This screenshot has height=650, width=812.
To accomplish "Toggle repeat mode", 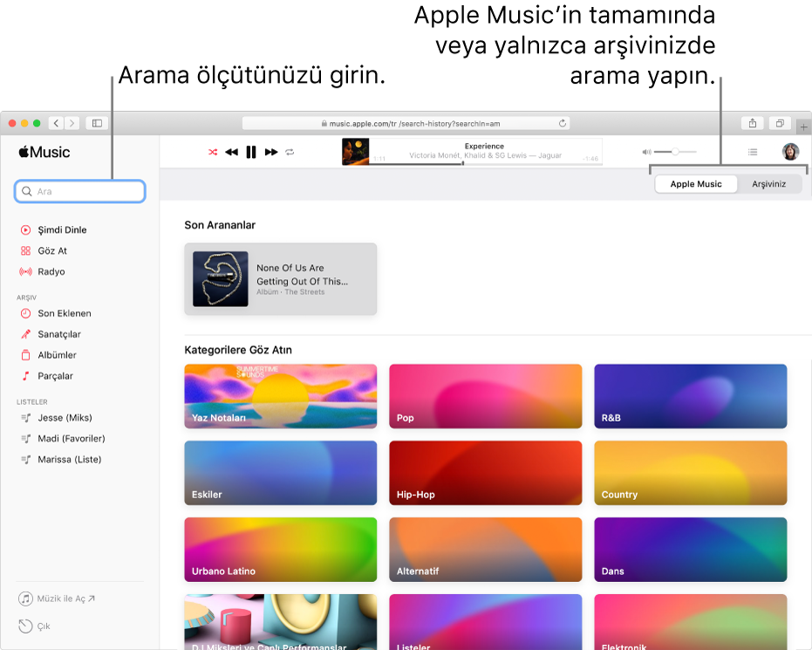I will 290,153.
